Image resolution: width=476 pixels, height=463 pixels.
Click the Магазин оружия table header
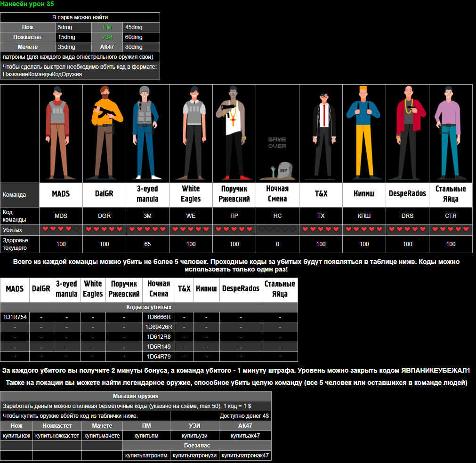click(x=136, y=396)
